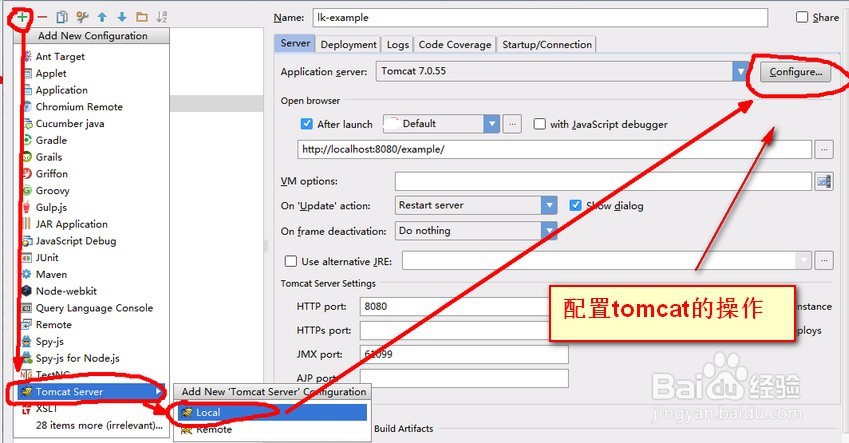849x443 pixels.
Task: Open the Startup/Connection tab
Action: click(x=547, y=44)
